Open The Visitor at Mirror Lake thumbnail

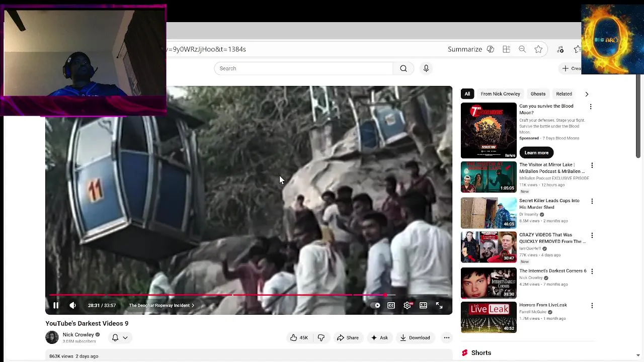[x=489, y=177]
